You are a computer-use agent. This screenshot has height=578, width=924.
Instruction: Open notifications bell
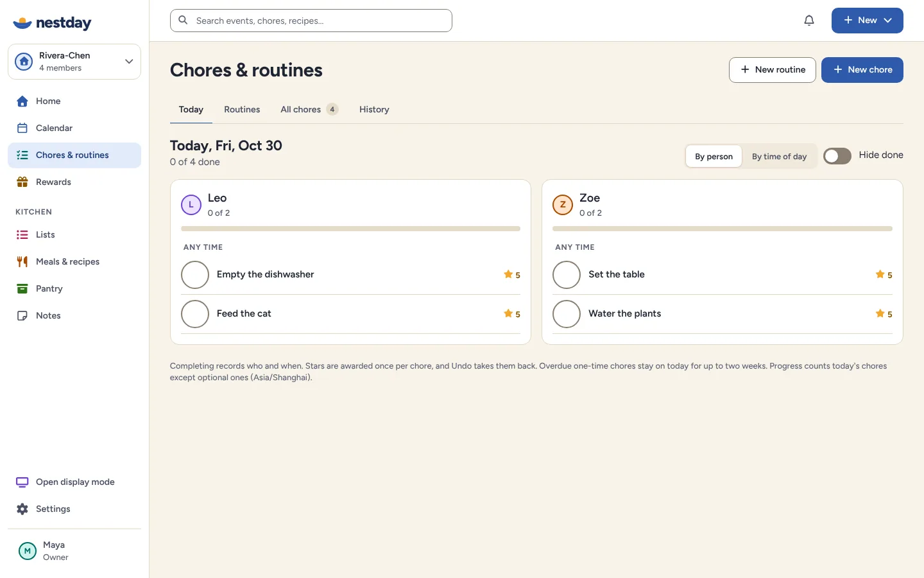[x=809, y=21]
